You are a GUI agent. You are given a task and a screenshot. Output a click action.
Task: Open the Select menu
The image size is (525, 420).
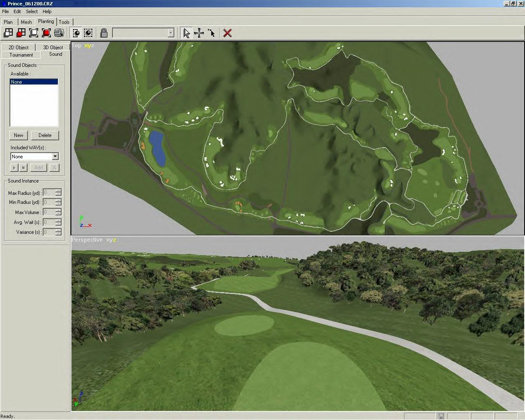[32, 11]
